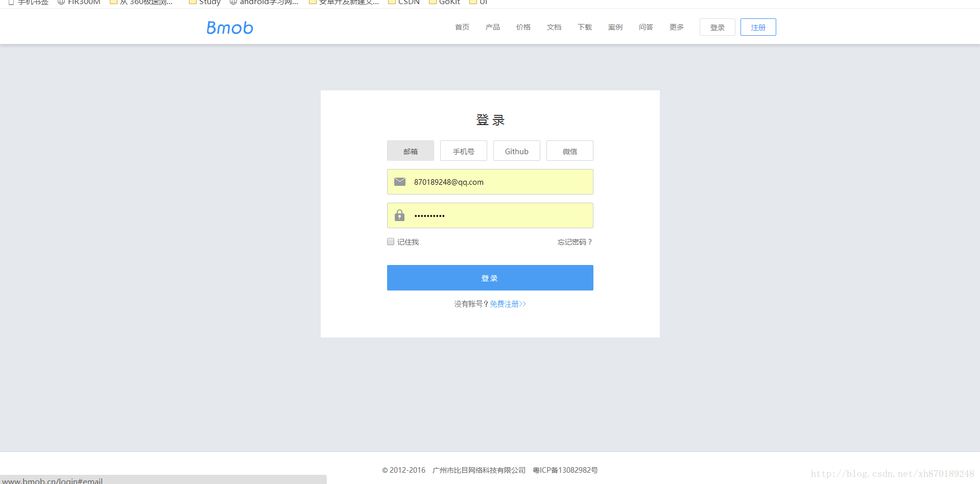Select the 微信 login tab
Screen dimensions: 980x484
pos(570,151)
